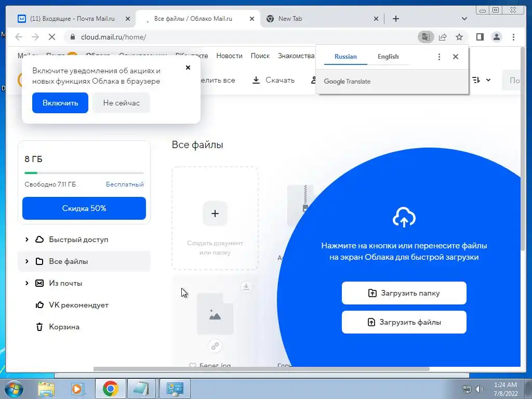Close the New Tab browser tab
532x399 pixels.
point(376,19)
